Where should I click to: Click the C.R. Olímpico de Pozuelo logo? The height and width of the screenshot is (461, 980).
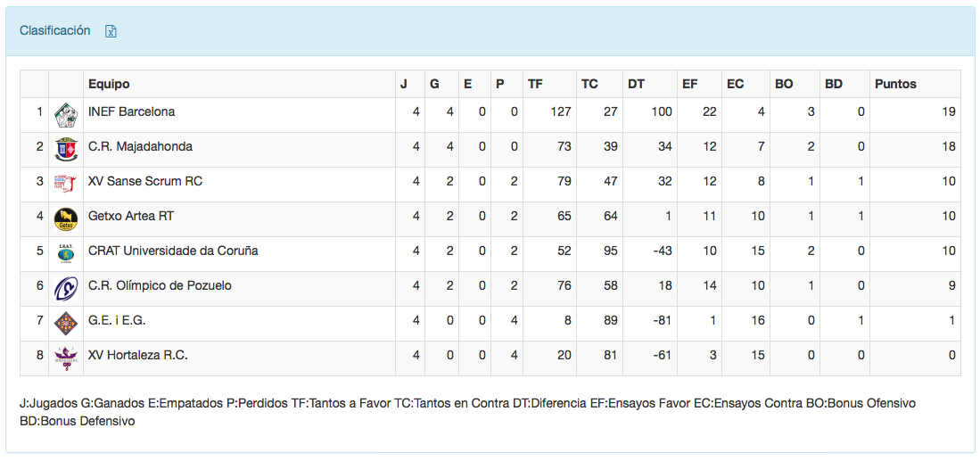point(65,288)
